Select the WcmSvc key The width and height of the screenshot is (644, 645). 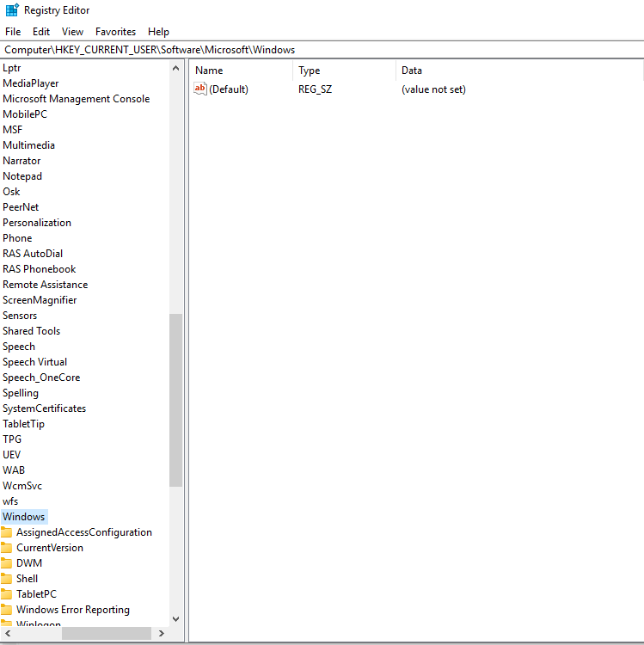click(22, 486)
